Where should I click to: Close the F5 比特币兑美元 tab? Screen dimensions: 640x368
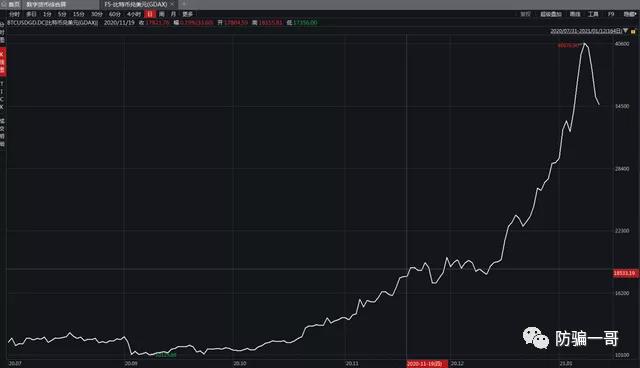coord(172,4)
